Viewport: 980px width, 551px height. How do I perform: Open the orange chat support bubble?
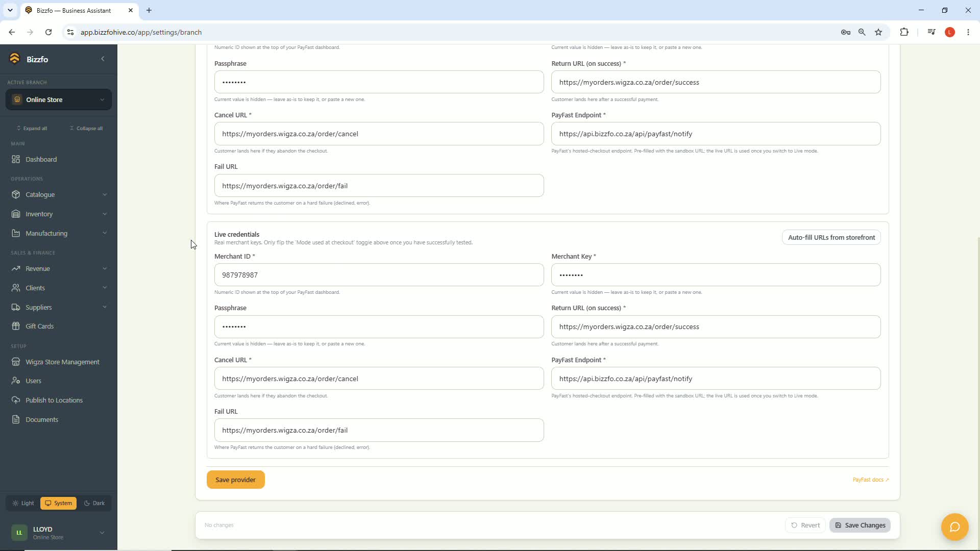[x=954, y=527]
